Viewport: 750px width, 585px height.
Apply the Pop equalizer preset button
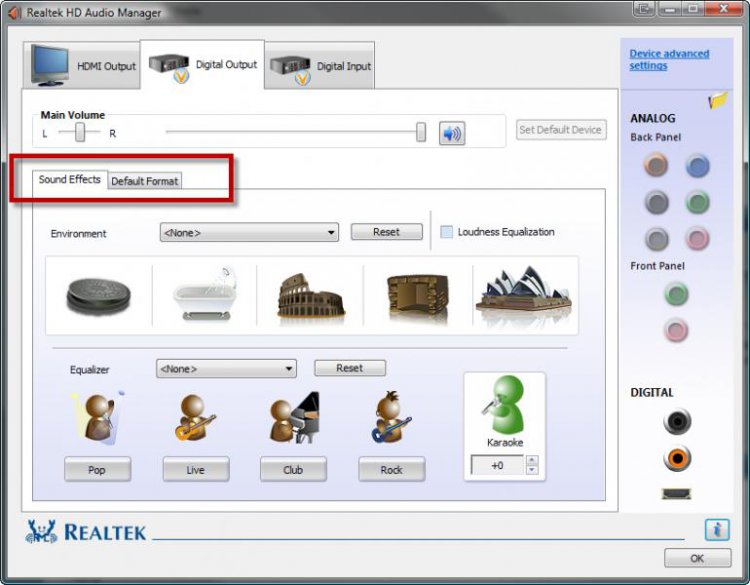point(97,470)
